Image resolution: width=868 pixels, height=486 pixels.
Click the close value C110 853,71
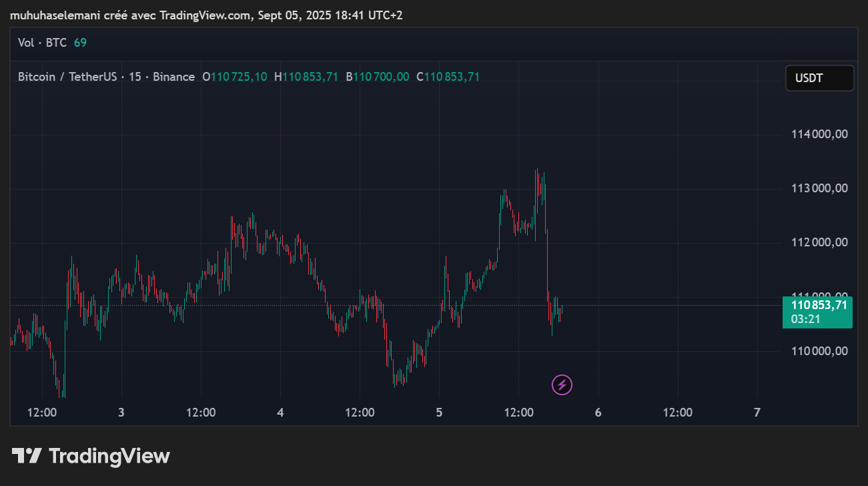(x=448, y=77)
